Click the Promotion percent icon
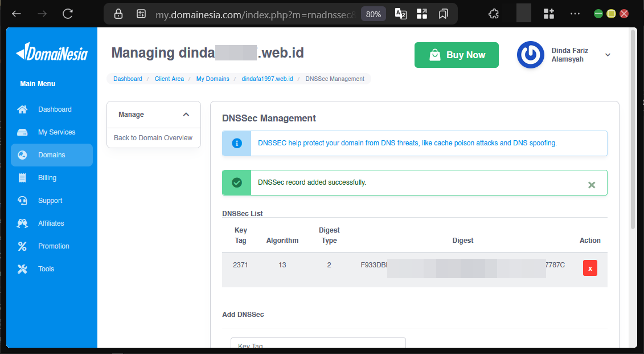644x354 pixels. [22, 246]
